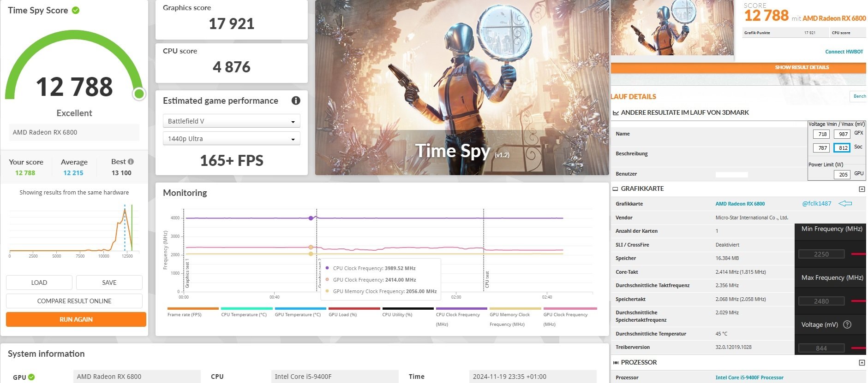Click the score distribution histogram chart

coord(74,230)
